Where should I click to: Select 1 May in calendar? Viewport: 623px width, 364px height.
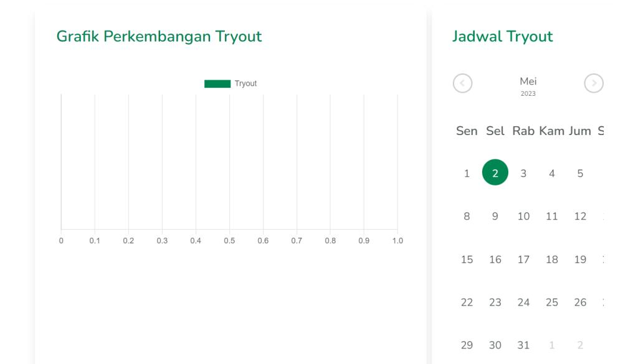point(467,174)
